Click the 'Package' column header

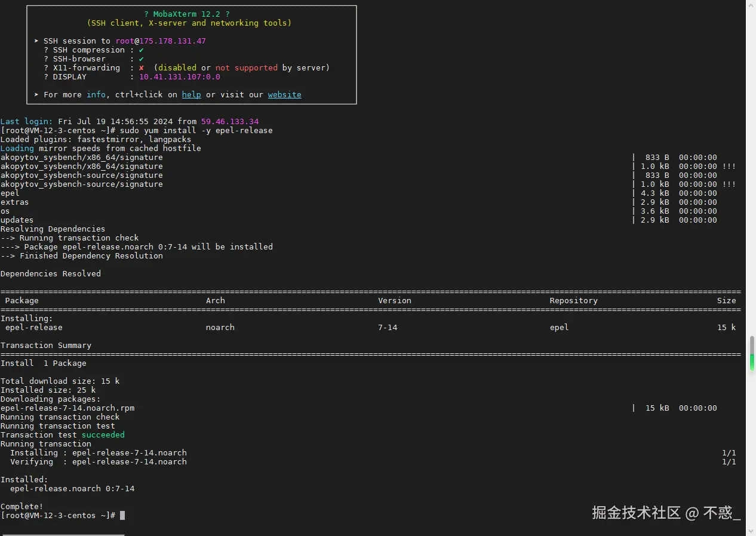22,300
